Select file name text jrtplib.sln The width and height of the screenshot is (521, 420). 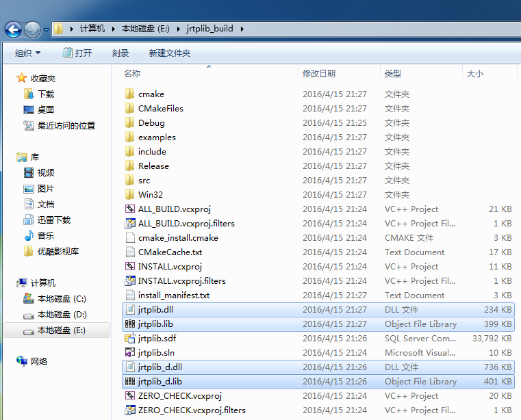click(156, 352)
